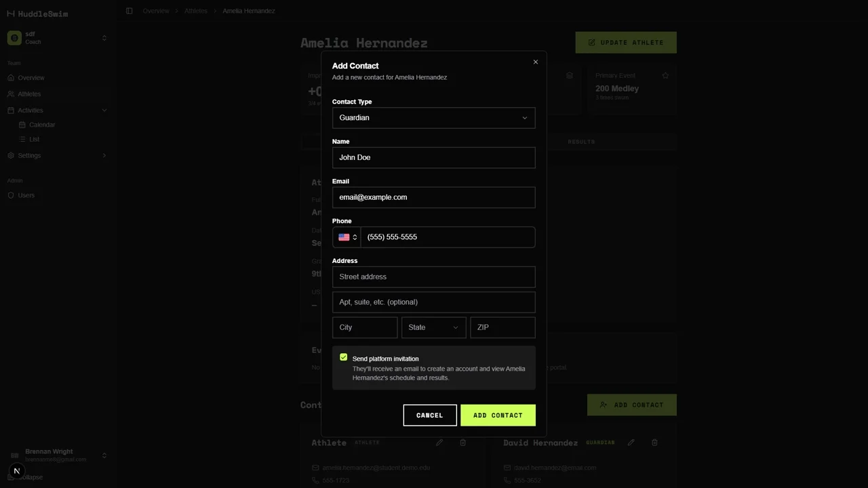Click the Users icon under Admin
This screenshot has width=868, height=488.
[10, 195]
